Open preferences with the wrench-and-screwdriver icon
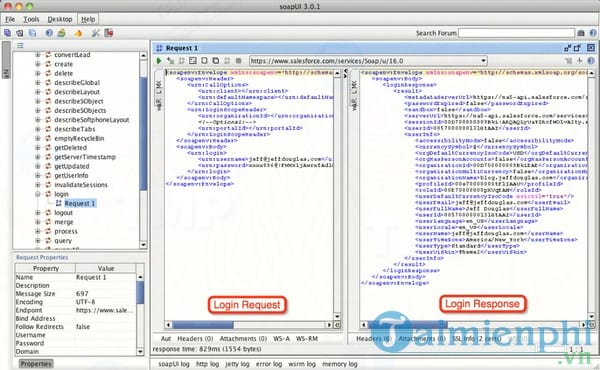The image size is (600, 370). [x=95, y=33]
